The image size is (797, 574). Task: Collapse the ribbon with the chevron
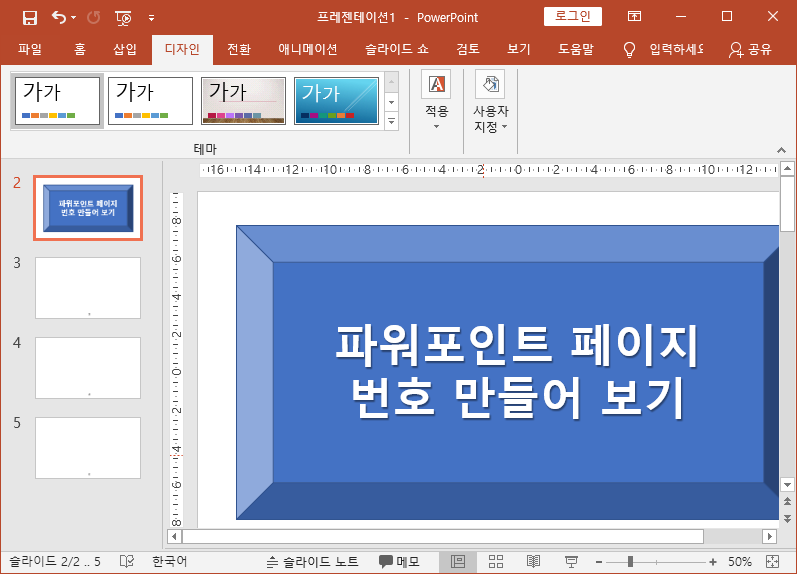tap(781, 150)
